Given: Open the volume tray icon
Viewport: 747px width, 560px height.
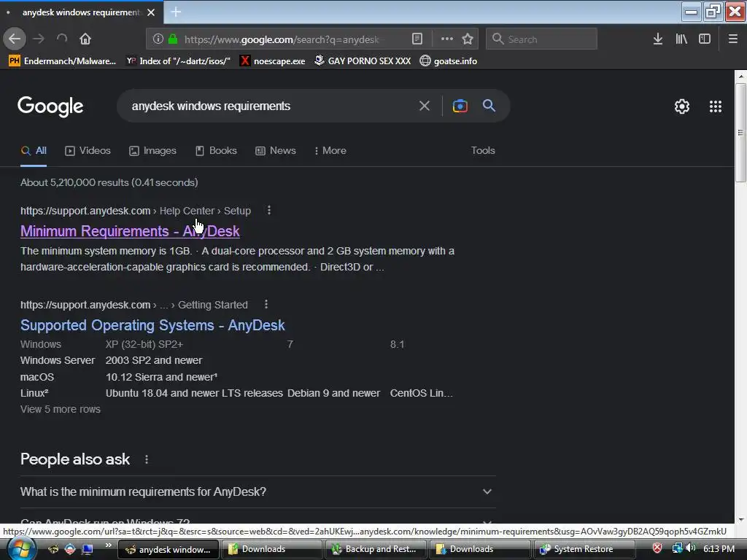Looking at the screenshot, I should [x=690, y=548].
